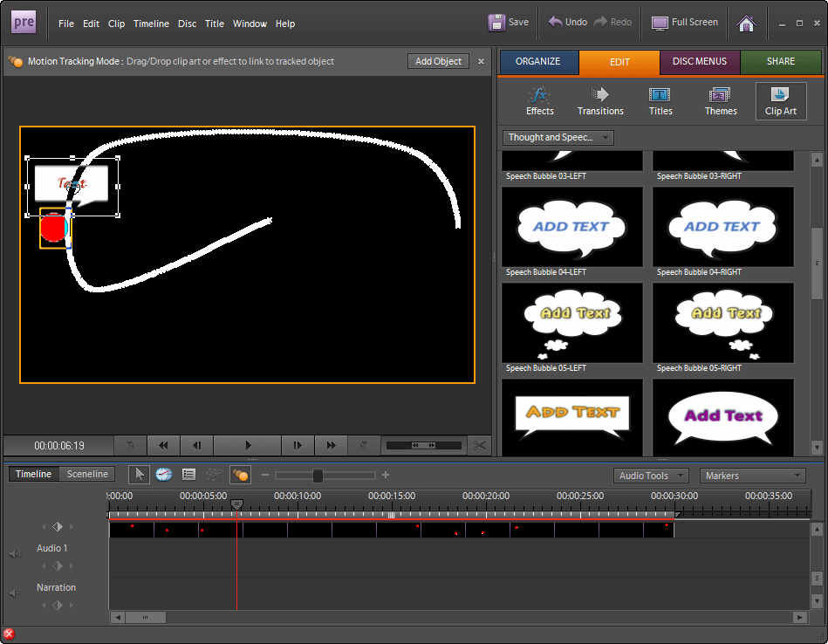This screenshot has height=644, width=828.
Task: Open the Effects panel
Action: pyautogui.click(x=539, y=101)
